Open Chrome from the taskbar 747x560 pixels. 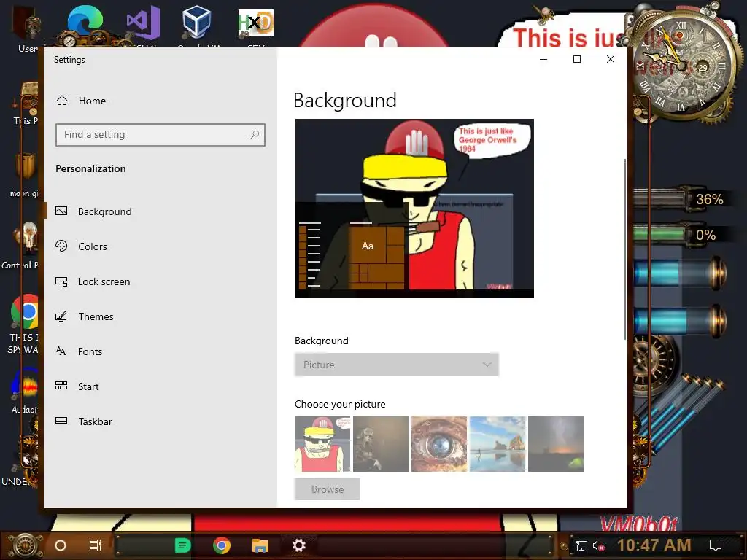click(222, 545)
